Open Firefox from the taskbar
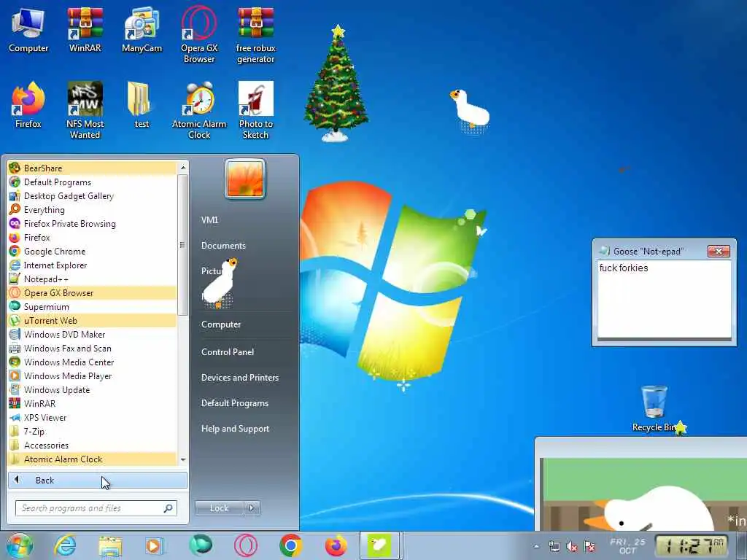747x560 pixels. [x=336, y=545]
